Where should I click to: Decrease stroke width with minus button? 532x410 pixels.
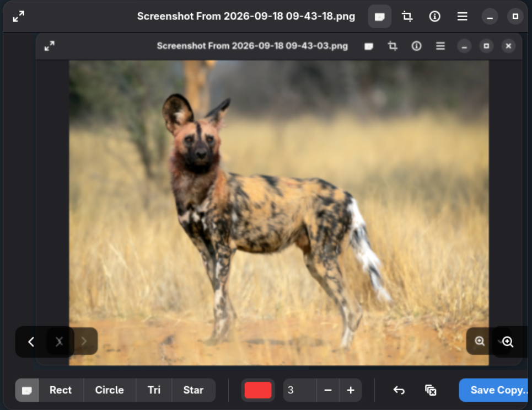(x=328, y=390)
